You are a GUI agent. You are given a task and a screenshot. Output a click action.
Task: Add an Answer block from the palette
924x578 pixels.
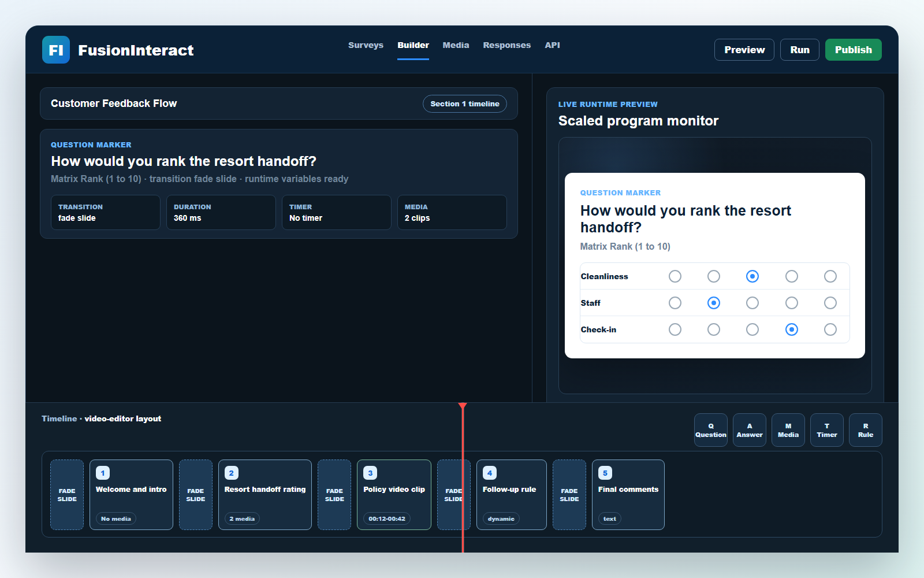click(x=750, y=430)
